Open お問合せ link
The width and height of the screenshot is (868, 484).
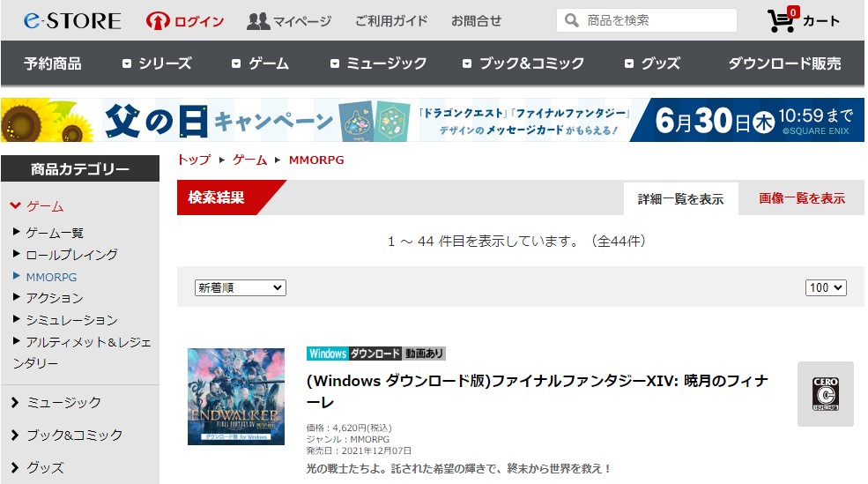click(476, 21)
